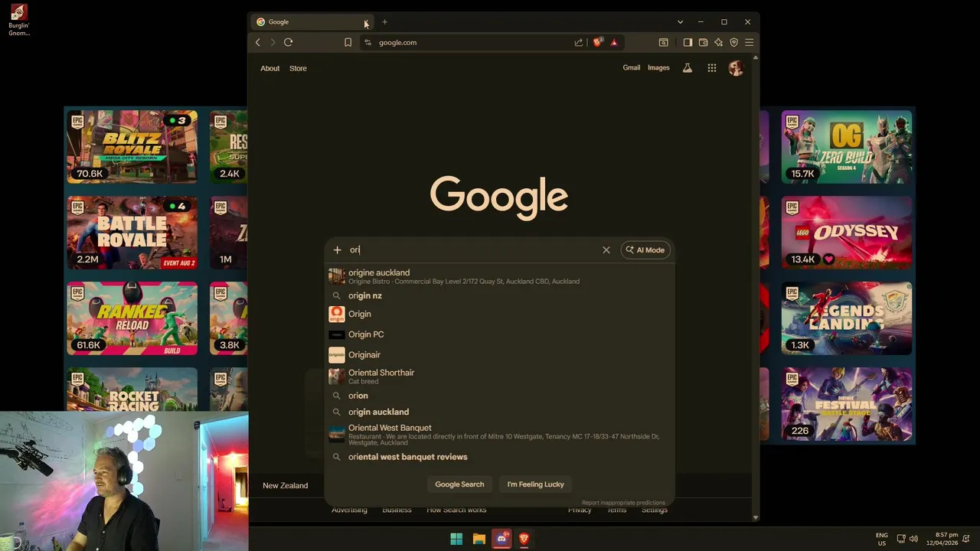Image resolution: width=980 pixels, height=551 pixels.
Task: Open OG Zero Build tile in background
Action: point(847,146)
